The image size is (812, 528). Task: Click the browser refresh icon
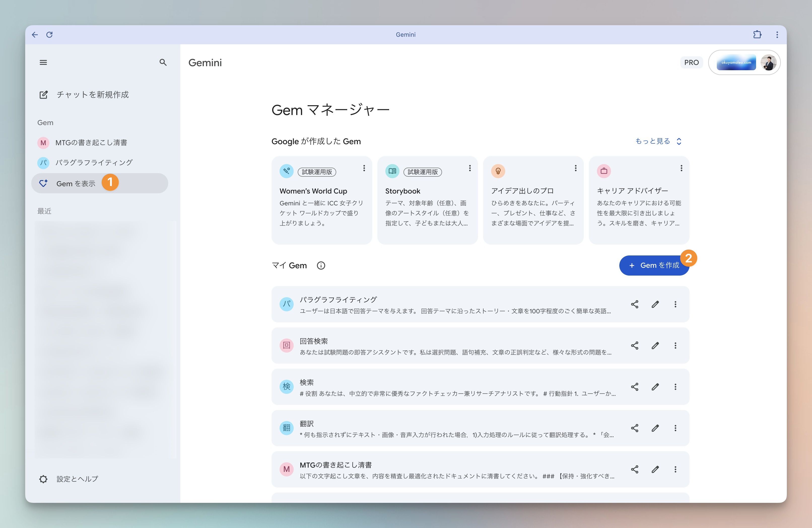(49, 34)
